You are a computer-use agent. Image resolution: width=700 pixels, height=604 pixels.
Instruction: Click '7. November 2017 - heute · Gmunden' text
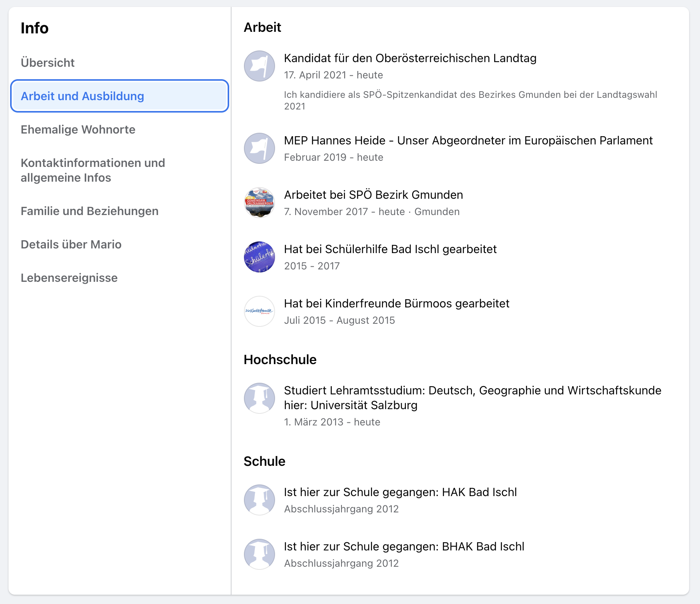372,212
